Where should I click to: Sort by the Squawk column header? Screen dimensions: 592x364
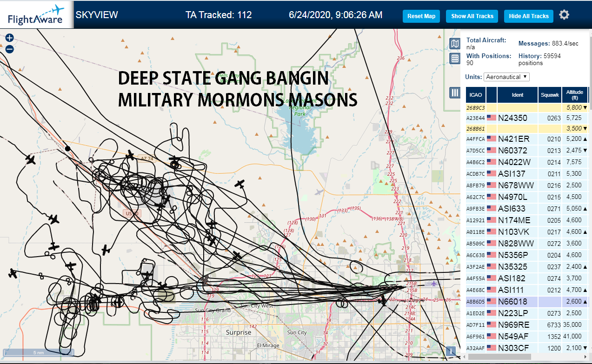(550, 95)
